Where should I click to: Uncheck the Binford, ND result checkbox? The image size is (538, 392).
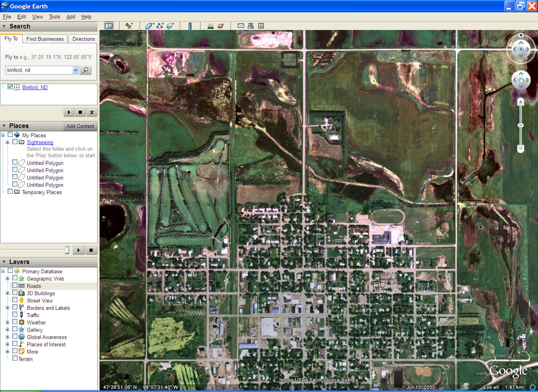(10, 87)
